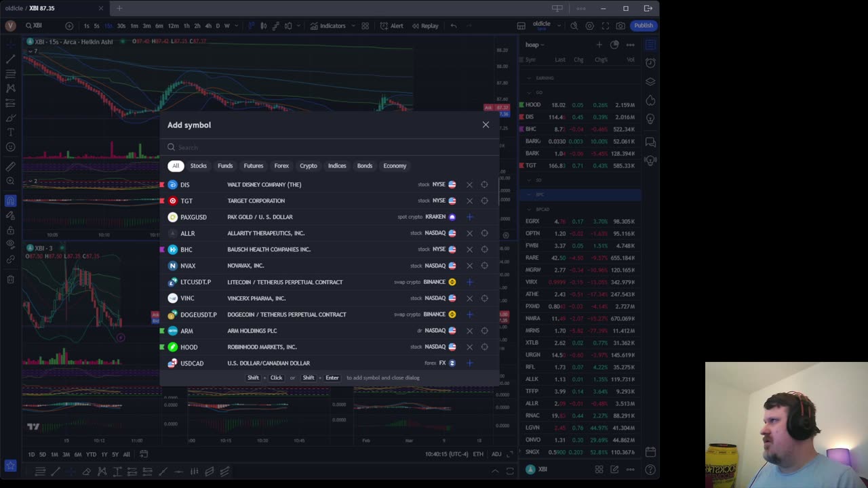Open the Indicators menu
This screenshot has width=868, height=488.
328,26
